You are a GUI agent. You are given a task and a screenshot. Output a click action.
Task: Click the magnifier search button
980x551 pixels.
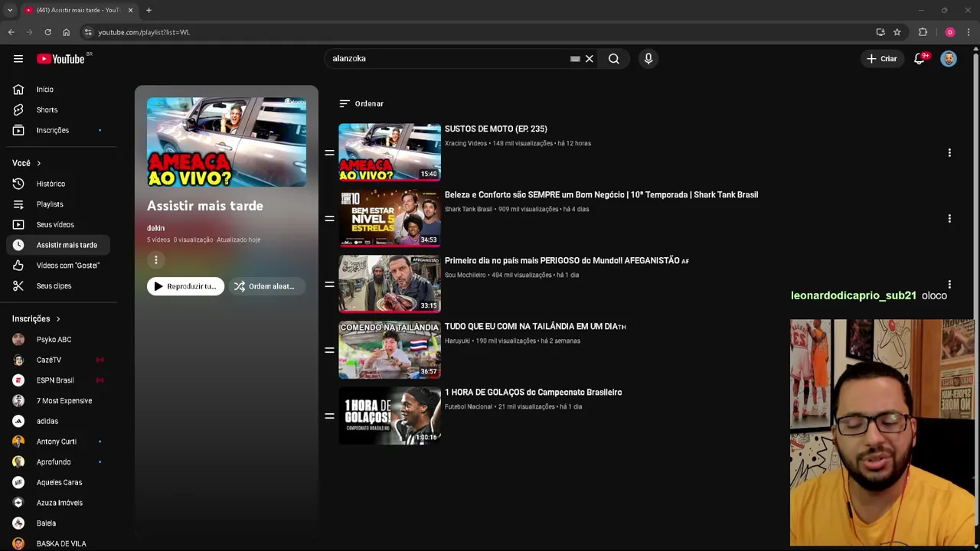coord(614,59)
